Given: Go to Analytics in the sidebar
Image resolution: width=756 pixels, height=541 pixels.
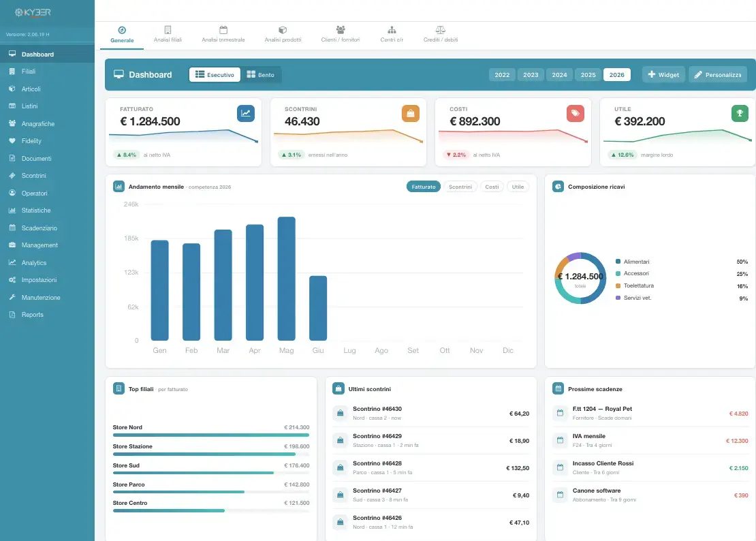Looking at the screenshot, I should 47,262.
